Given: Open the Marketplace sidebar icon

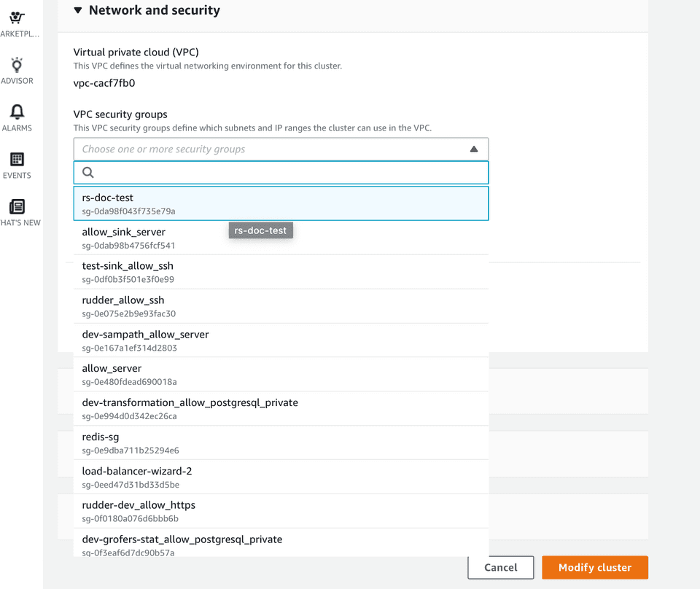Looking at the screenshot, I should [x=17, y=18].
